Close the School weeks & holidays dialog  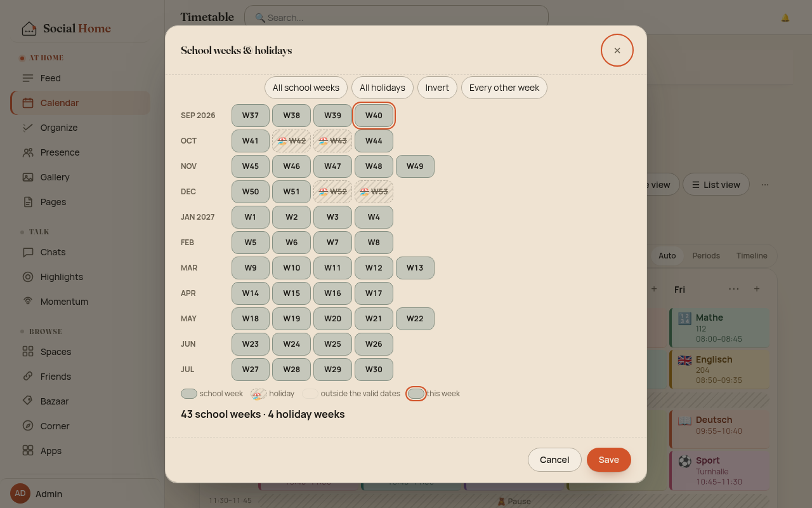[x=617, y=50]
